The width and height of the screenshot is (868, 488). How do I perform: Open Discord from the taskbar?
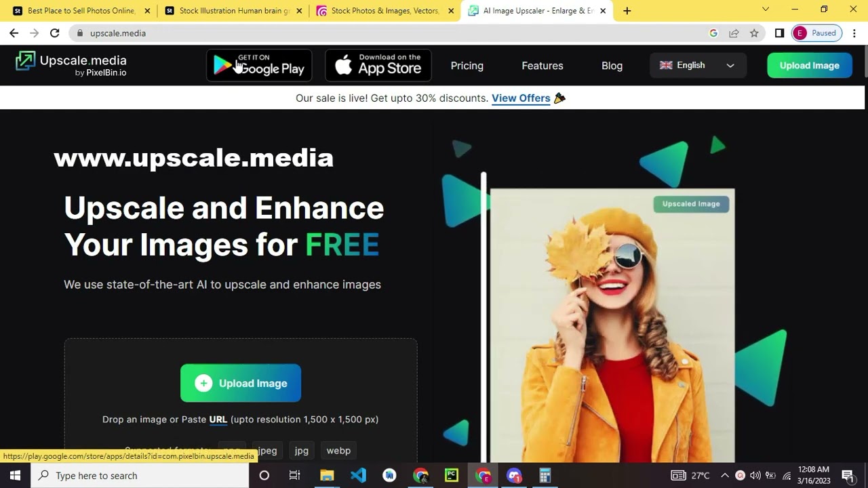point(514,476)
